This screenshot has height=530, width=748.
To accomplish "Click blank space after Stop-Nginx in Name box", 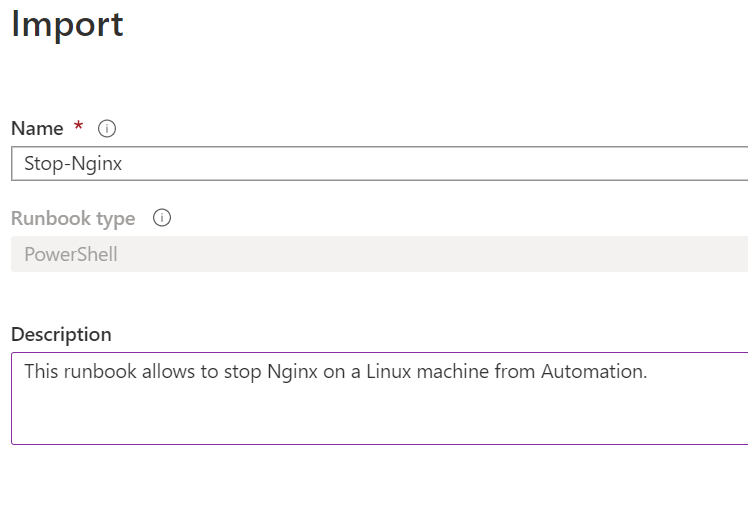I will click(429, 164).
